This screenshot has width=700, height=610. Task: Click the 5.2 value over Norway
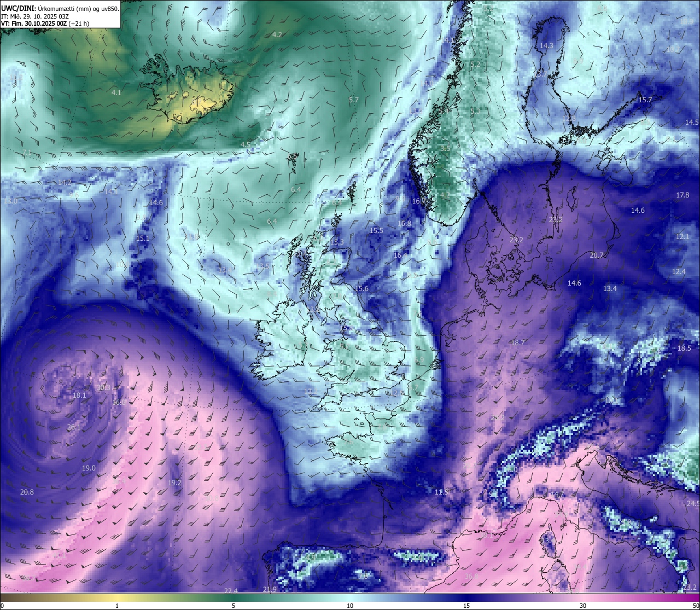tap(475, 64)
